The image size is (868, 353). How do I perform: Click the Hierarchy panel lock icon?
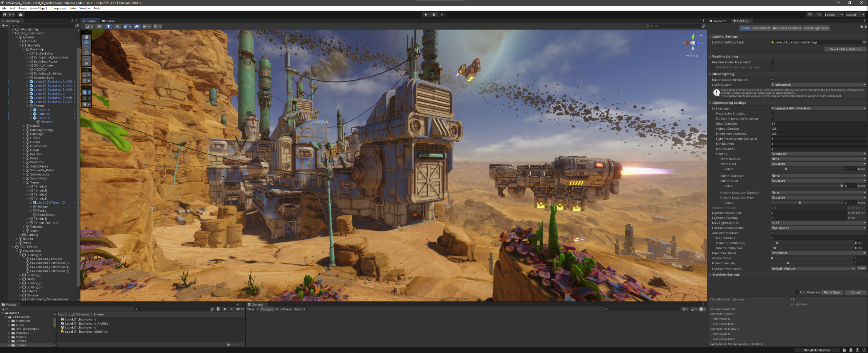pyautogui.click(x=72, y=21)
